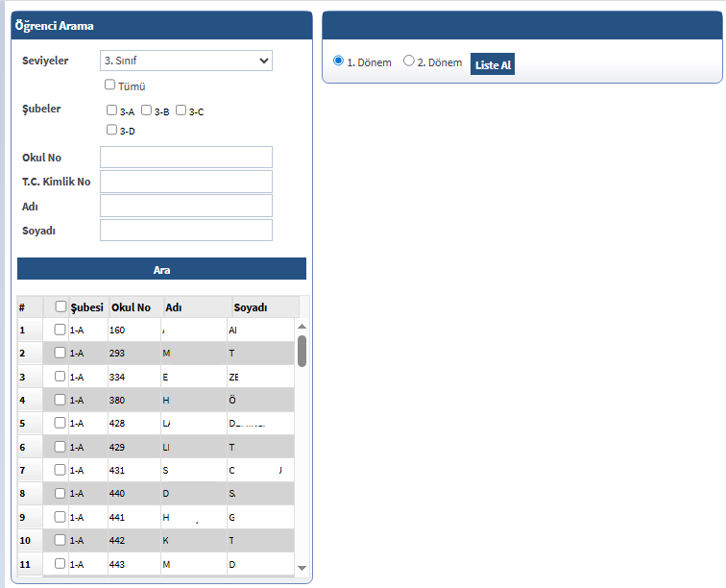
Task: Click the Adı text field
Action: point(185,206)
